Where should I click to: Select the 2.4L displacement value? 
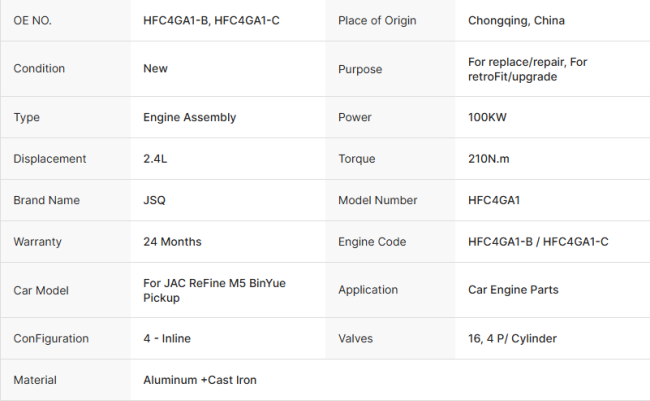coord(155,159)
